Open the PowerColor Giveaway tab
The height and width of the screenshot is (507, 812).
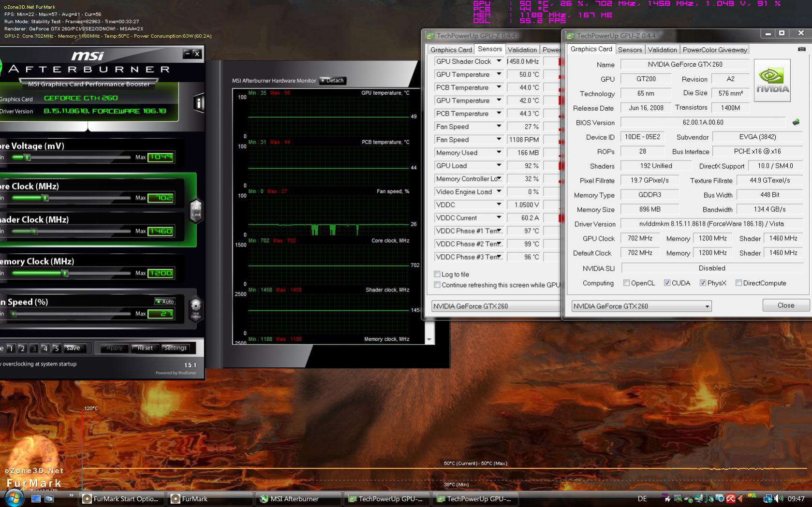715,50
